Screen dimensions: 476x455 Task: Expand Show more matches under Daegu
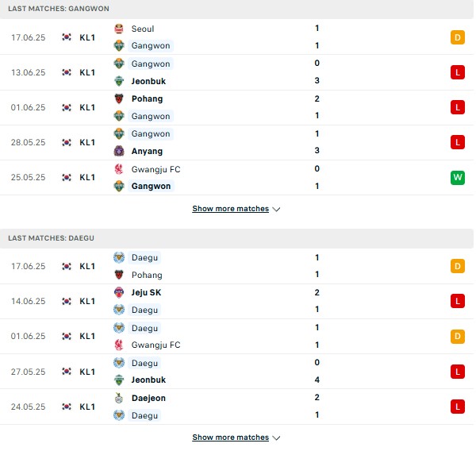[x=230, y=438]
